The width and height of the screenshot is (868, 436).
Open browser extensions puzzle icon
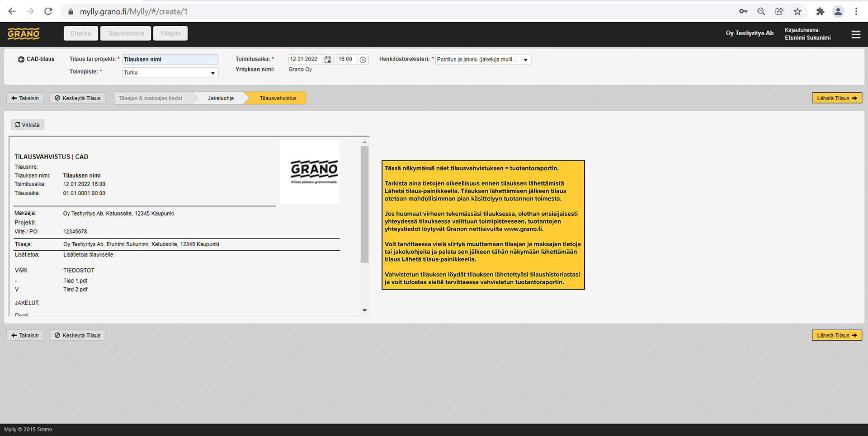(x=820, y=11)
